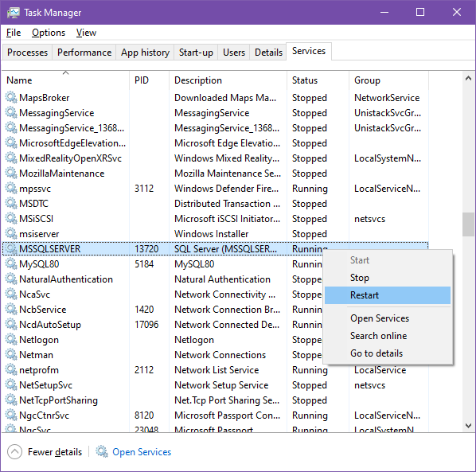Select netprofm Running status cell
This screenshot has width=476, height=472.
click(310, 370)
